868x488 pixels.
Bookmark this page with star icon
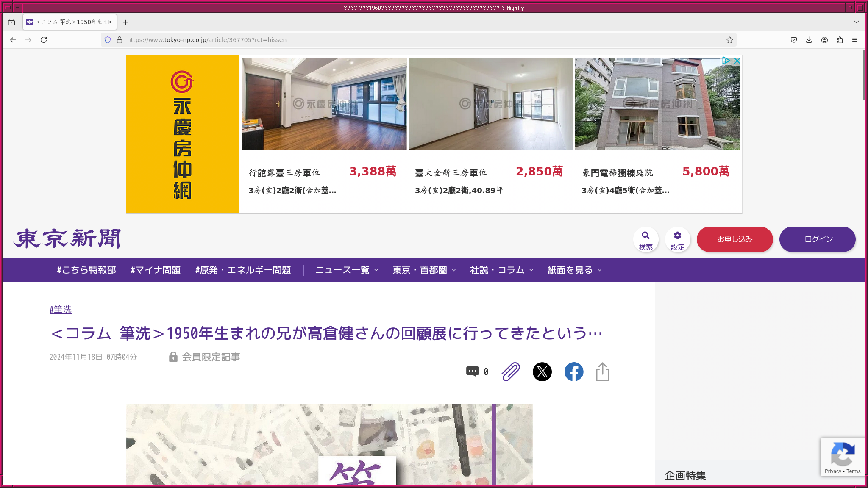click(x=729, y=40)
